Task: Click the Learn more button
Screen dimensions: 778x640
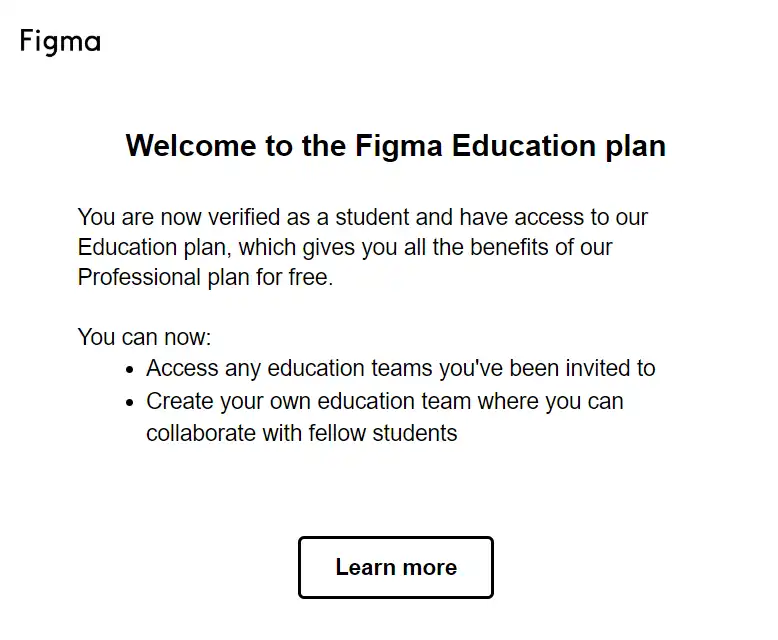Action: click(x=395, y=567)
